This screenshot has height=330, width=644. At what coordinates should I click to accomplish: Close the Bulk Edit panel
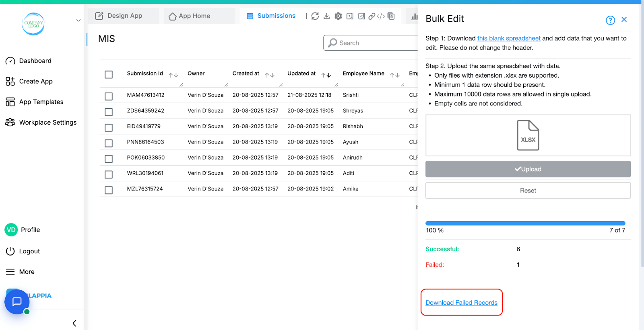coord(624,19)
